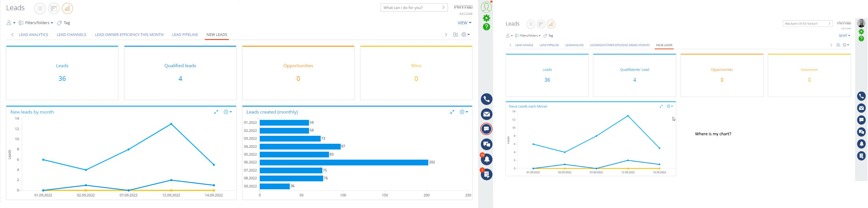Open green settings gear in middle sidebar

487,18
